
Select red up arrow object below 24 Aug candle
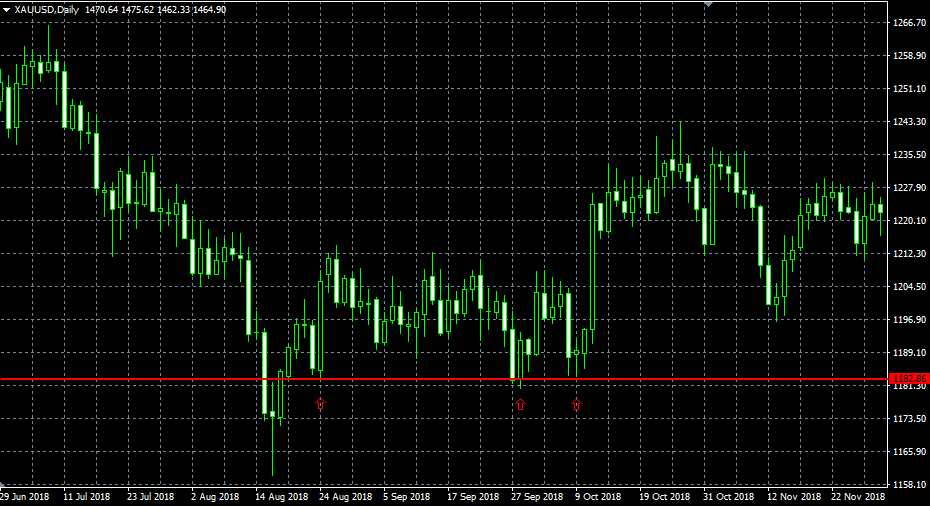point(320,403)
